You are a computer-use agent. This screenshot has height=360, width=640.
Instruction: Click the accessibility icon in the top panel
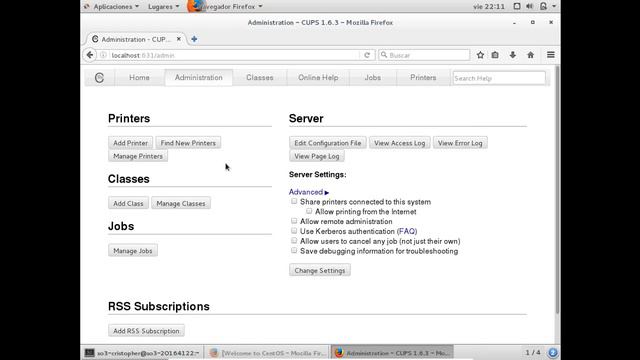tap(517, 7)
